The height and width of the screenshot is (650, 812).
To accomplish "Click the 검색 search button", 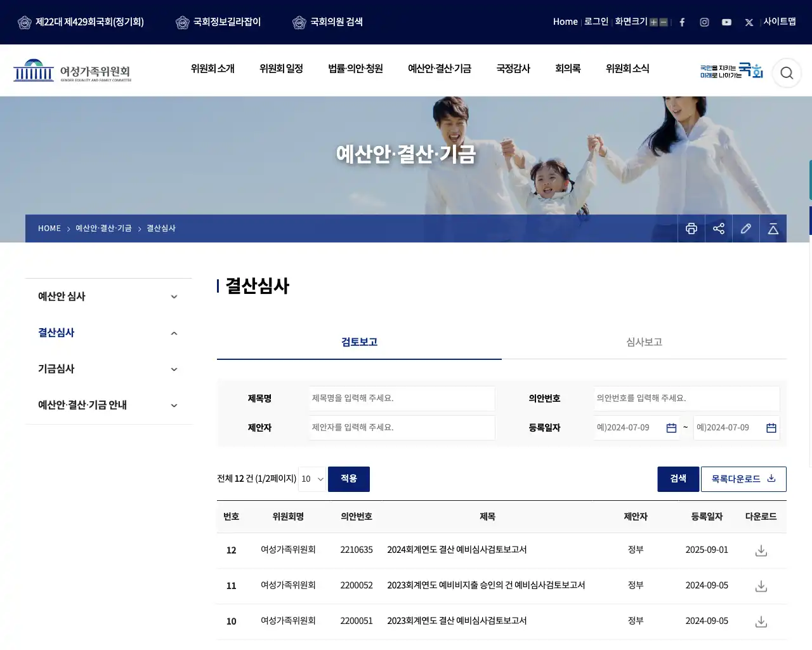I will click(678, 479).
